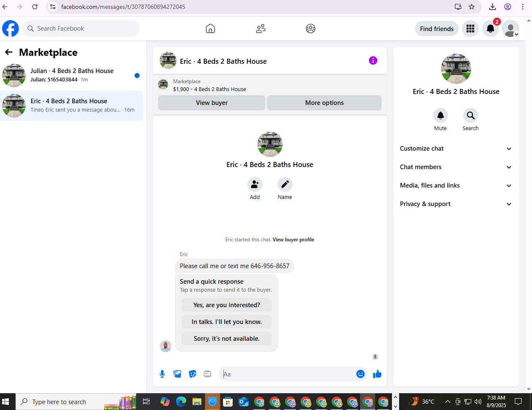Go back using the Marketplace back arrow

click(x=9, y=52)
